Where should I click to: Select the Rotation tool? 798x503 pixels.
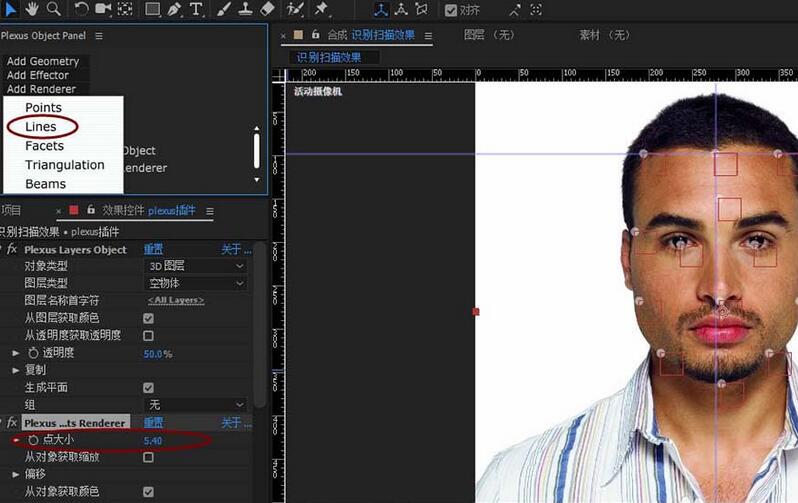coord(81,10)
